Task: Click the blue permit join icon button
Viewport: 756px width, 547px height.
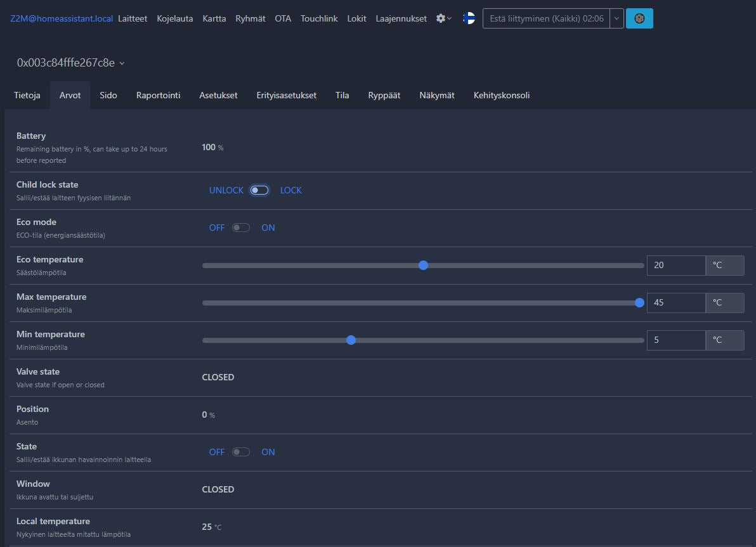Action: 639,18
